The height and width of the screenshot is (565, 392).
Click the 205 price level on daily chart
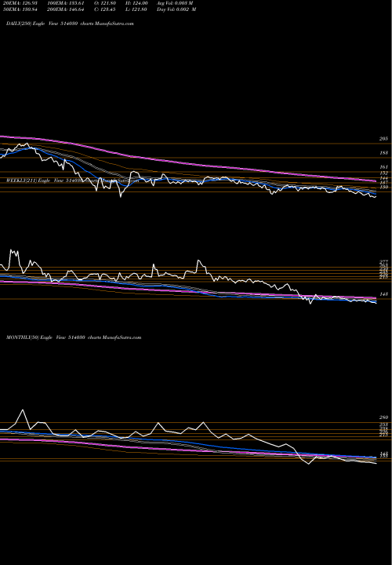383,139
